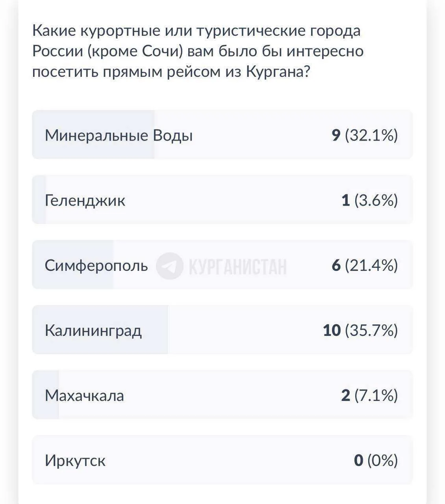
Task: Click the КУРГАНИСТАН watermark text
Action: click(238, 266)
